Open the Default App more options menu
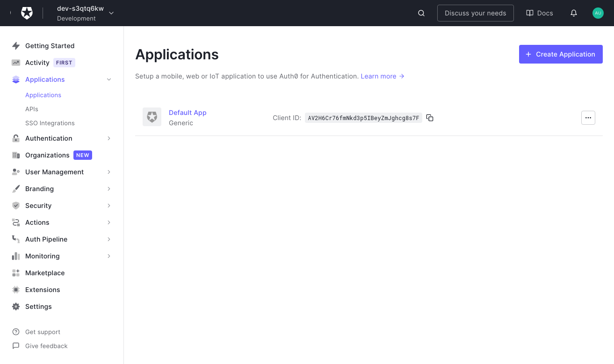The height and width of the screenshot is (364, 614). click(x=588, y=118)
